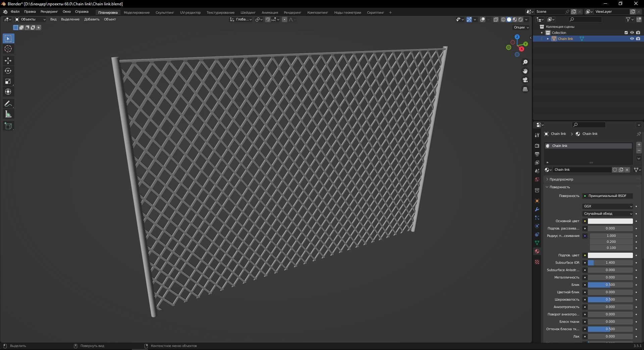Activate the Scale tool
The width and height of the screenshot is (644, 350).
[8, 82]
